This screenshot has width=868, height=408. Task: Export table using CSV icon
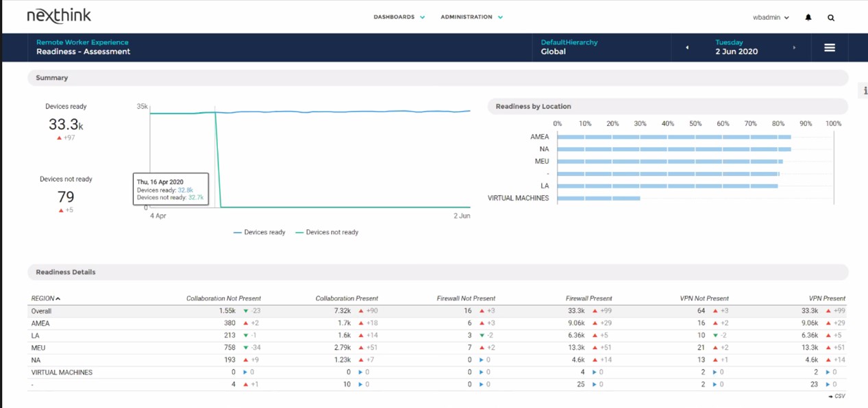[x=836, y=396]
